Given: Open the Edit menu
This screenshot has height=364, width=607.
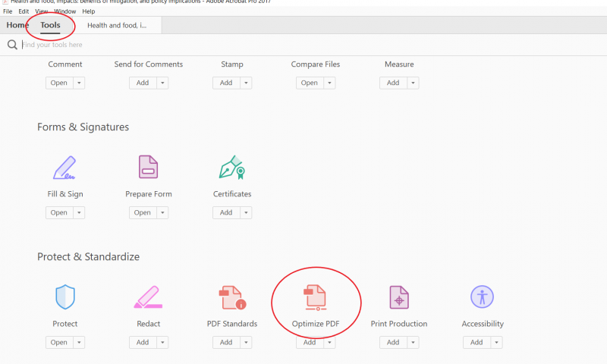Looking at the screenshot, I should [x=24, y=11].
